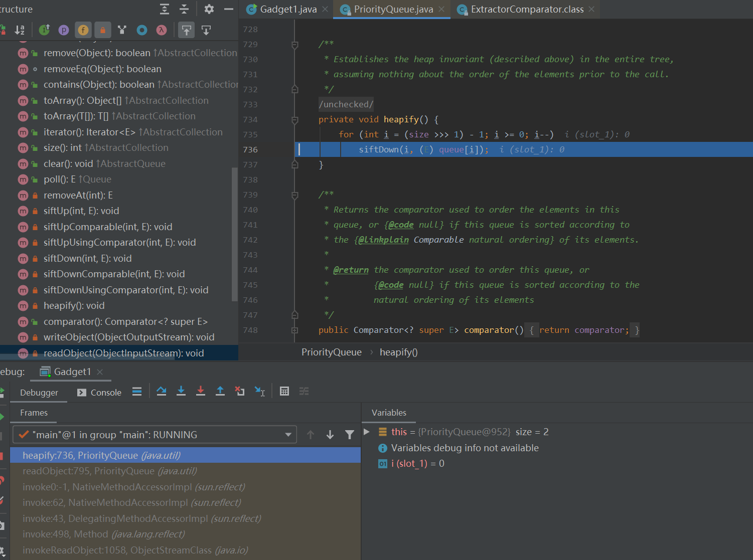
Task: Click Evaluate Expression calculator icon
Action: point(284,392)
